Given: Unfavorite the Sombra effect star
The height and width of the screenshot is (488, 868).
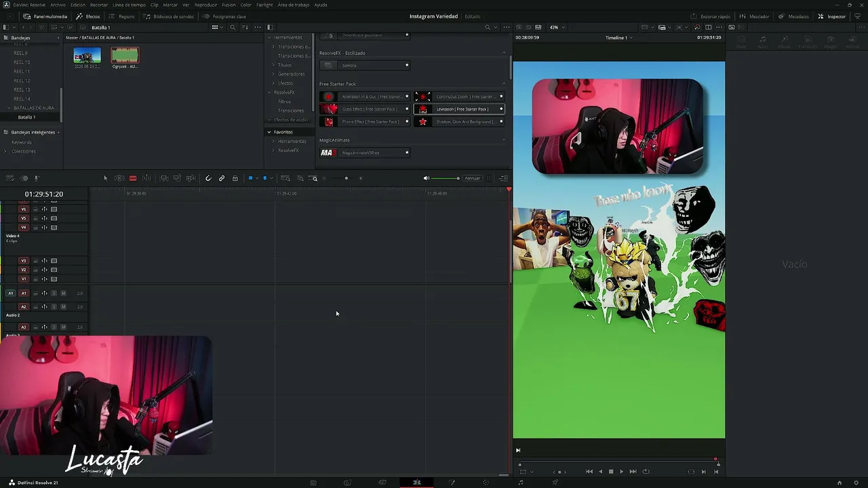Looking at the screenshot, I should [x=407, y=65].
